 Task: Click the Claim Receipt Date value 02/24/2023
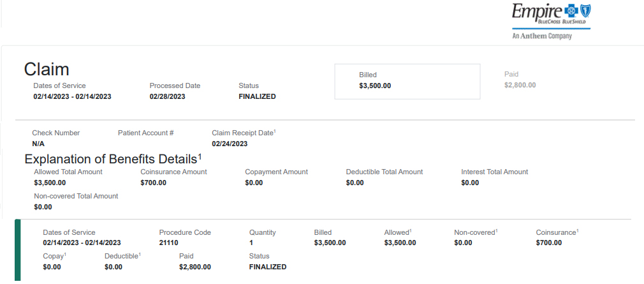coord(230,144)
